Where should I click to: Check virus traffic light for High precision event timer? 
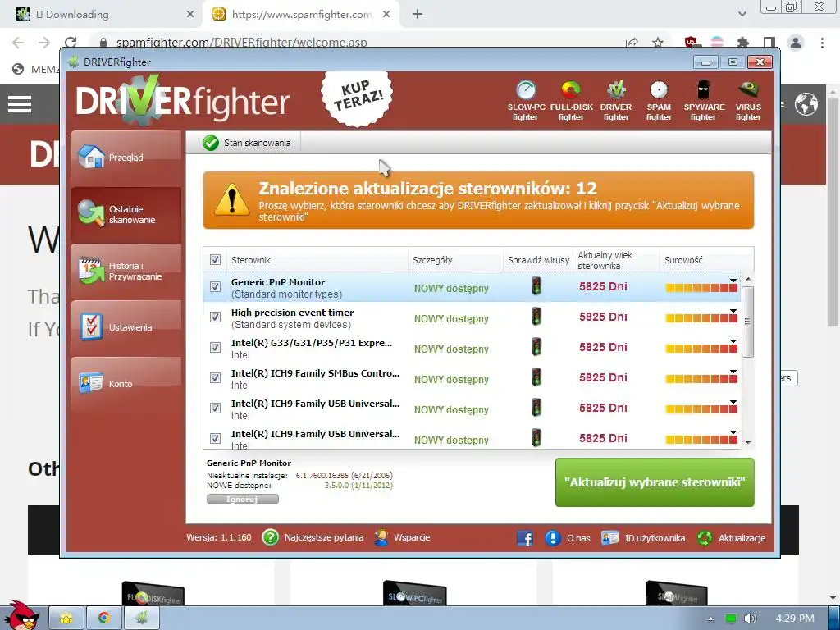coord(536,317)
